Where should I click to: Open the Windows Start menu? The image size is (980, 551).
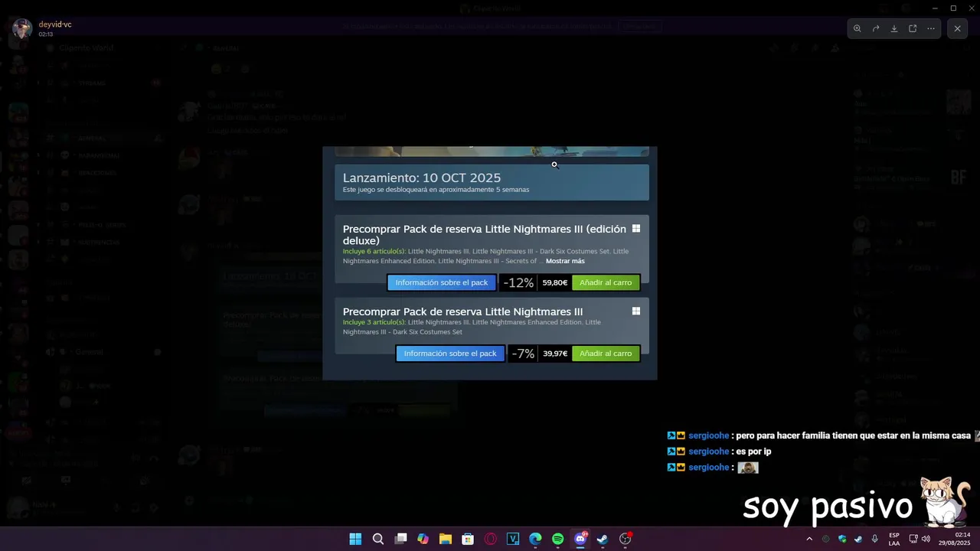[355, 539]
